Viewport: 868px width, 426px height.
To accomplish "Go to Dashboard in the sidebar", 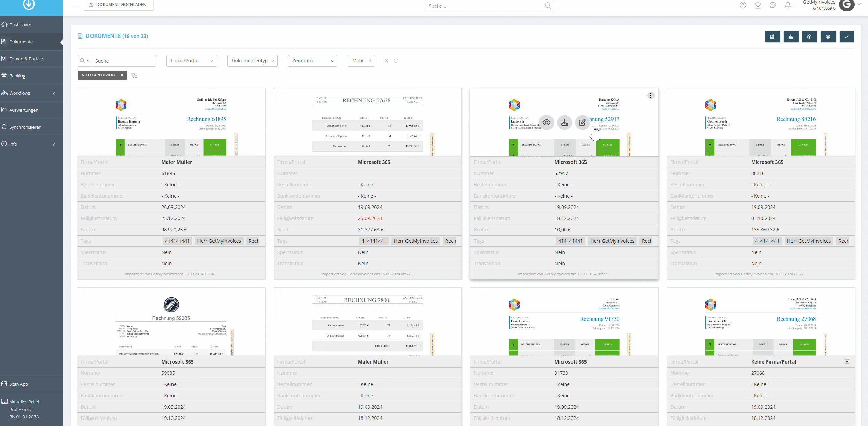I will pyautogui.click(x=31, y=25).
